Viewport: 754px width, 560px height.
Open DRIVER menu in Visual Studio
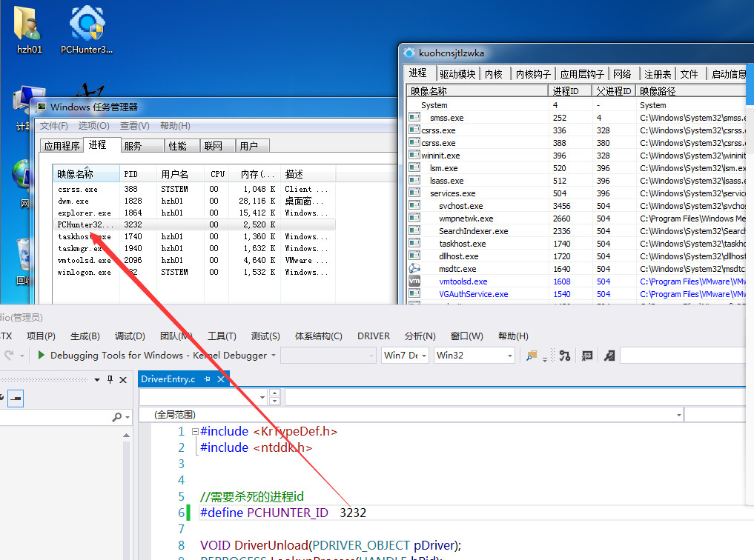click(x=373, y=336)
